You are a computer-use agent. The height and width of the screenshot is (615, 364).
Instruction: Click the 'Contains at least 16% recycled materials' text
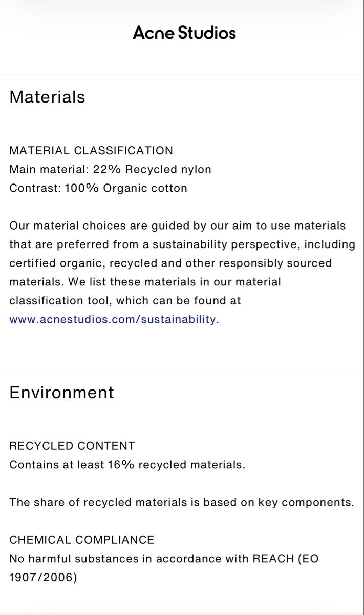pyautogui.click(x=127, y=465)
